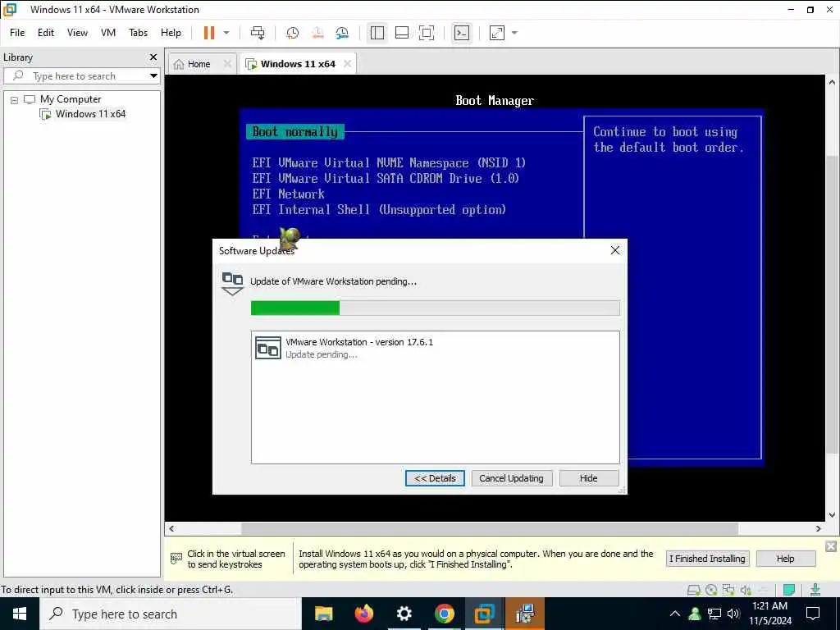Open the Tabs menu
The height and width of the screenshot is (630, 840).
pyautogui.click(x=138, y=33)
